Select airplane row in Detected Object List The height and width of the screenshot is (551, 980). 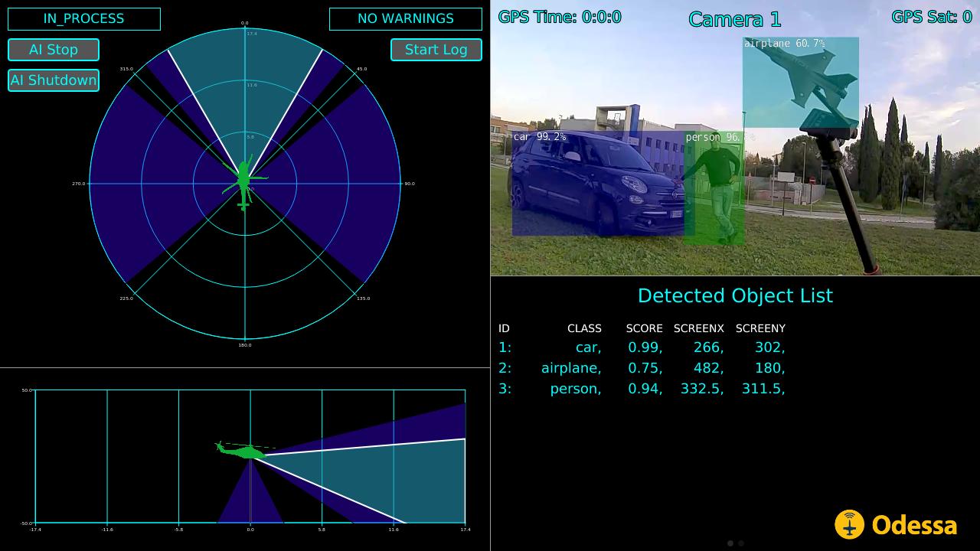click(x=642, y=368)
